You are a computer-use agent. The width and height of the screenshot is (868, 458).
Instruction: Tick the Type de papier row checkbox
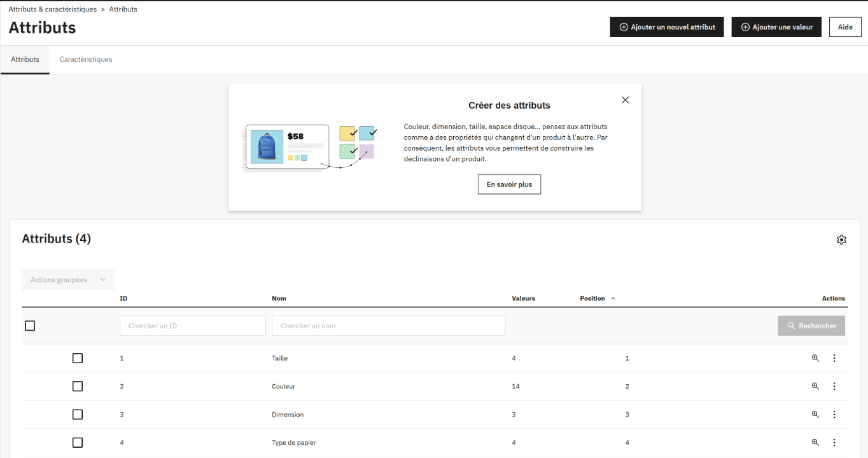click(x=78, y=443)
